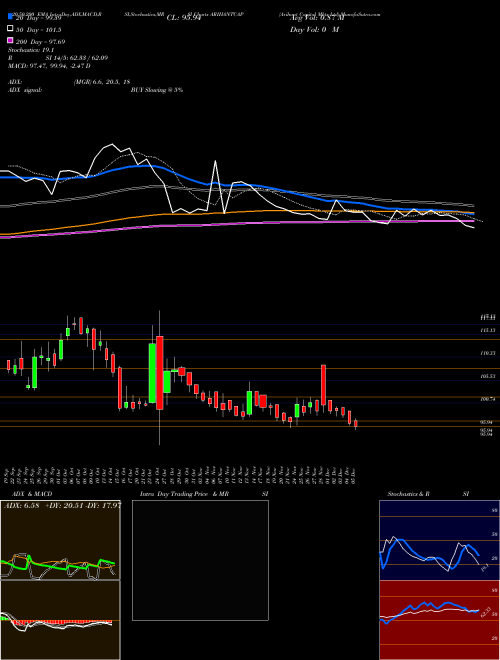Image resolution: width=500 pixels, height=660 pixels.
Task: Click the white 50 Day legend swatch
Action: [10, 29]
